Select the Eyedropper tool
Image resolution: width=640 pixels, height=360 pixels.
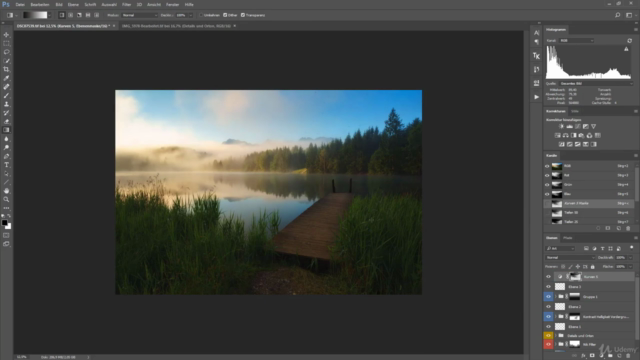coord(6,78)
